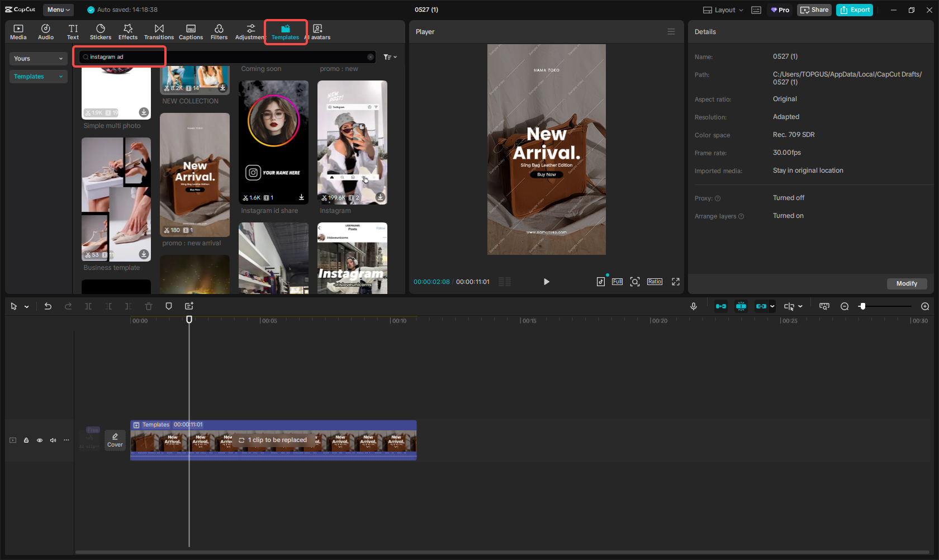Lock the template track

[x=26, y=440]
